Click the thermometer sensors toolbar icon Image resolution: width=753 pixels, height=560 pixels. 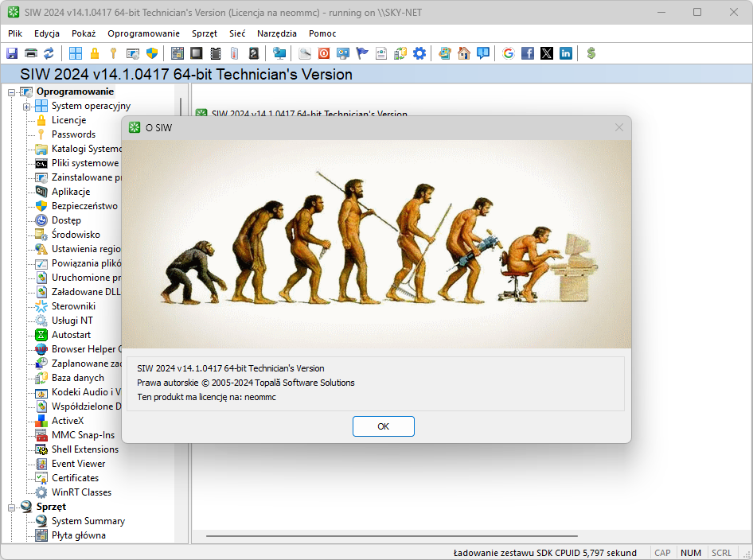point(234,53)
